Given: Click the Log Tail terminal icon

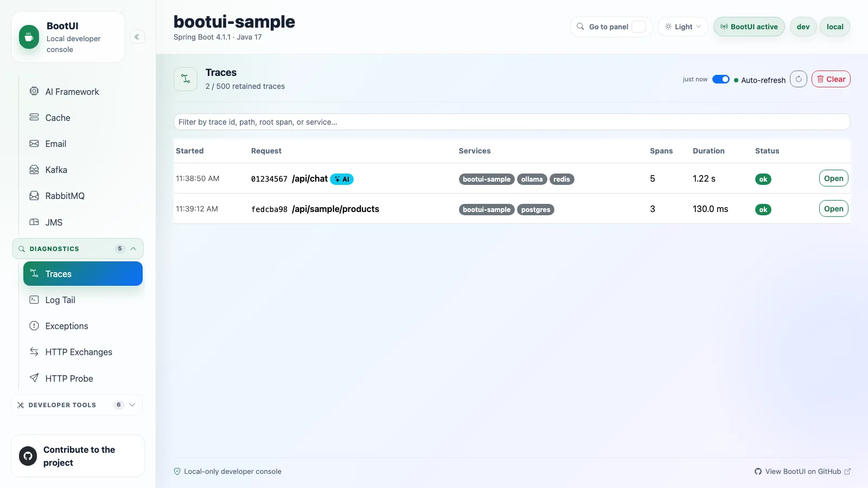Looking at the screenshot, I should 34,299.
